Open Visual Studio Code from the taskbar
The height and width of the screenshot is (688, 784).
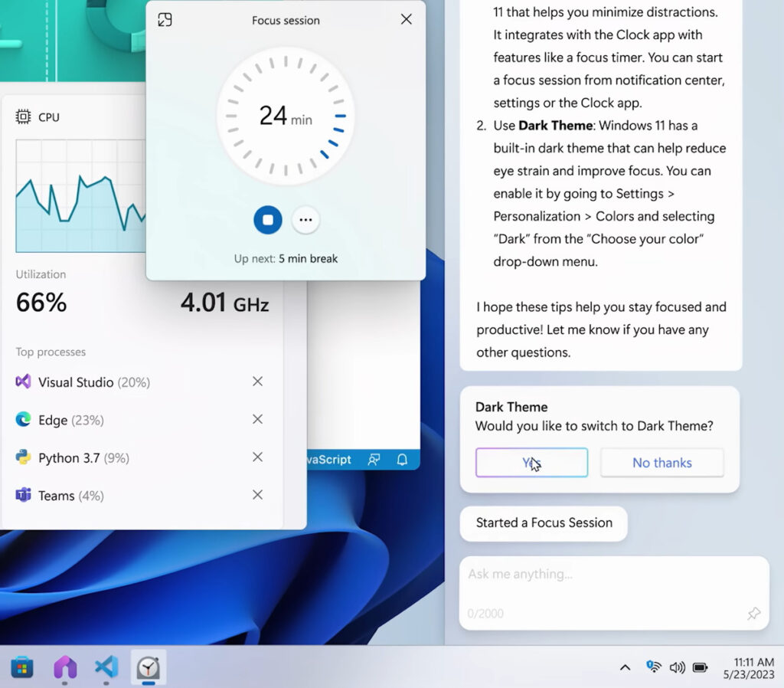106,667
